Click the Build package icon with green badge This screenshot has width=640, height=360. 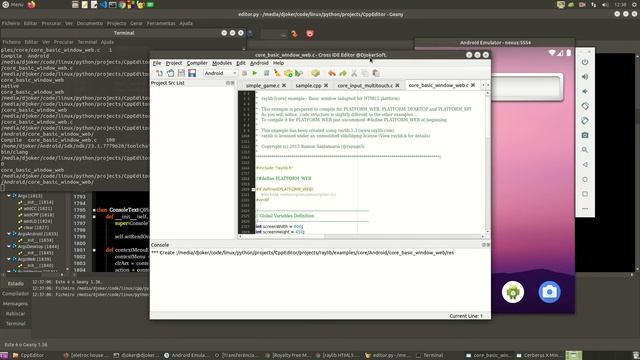(288, 73)
